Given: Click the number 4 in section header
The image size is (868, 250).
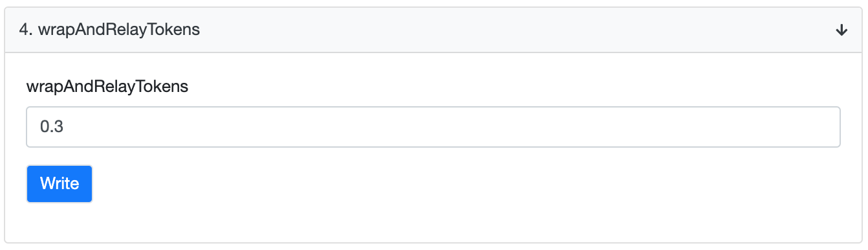Looking at the screenshot, I should pyautogui.click(x=23, y=30).
